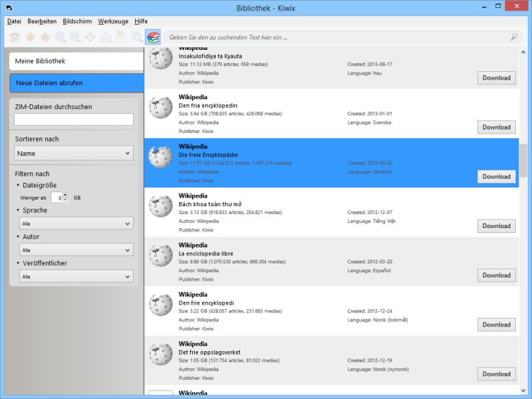Viewport: 532px width, 399px height.
Task: Click the printer icon in toolbar
Action: tap(106, 37)
